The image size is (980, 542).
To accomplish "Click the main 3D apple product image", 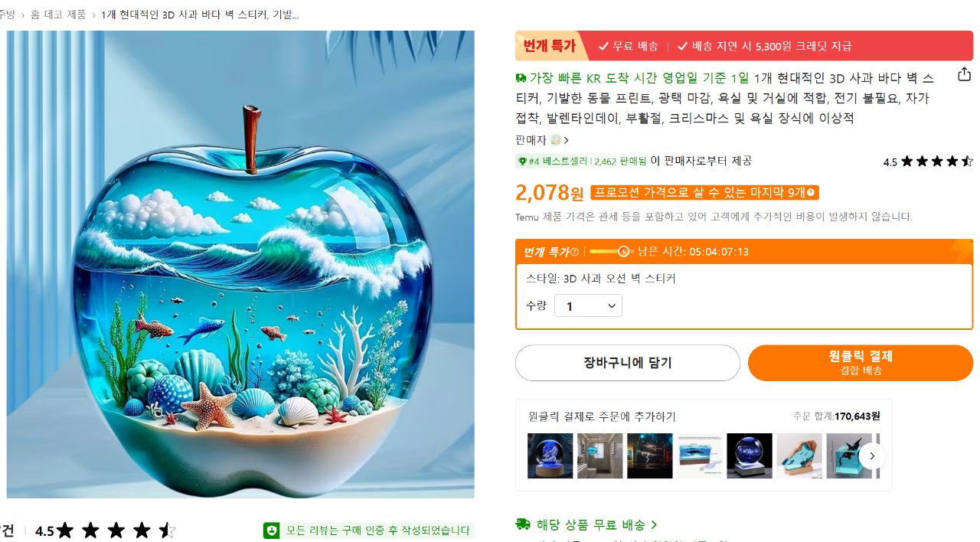I will [240, 264].
